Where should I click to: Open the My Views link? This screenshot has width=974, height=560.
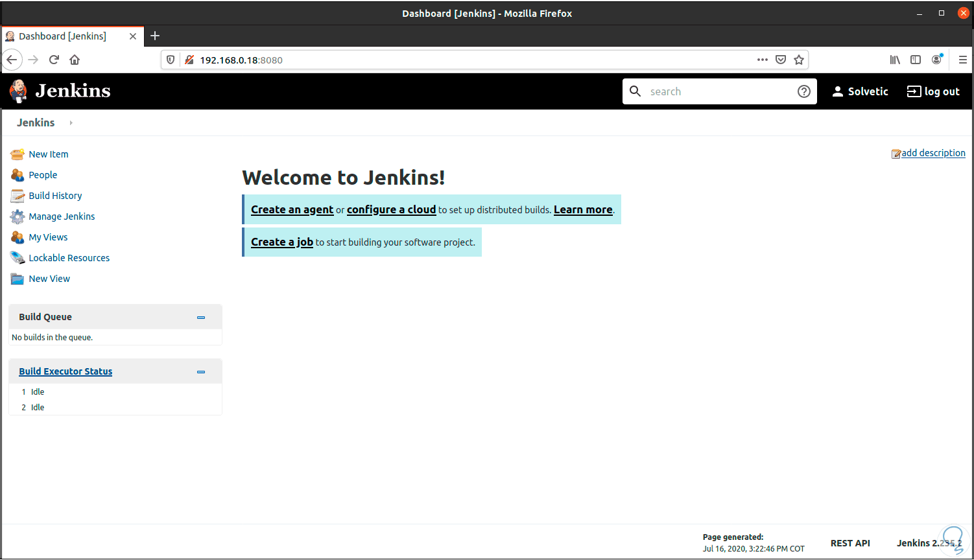point(48,237)
